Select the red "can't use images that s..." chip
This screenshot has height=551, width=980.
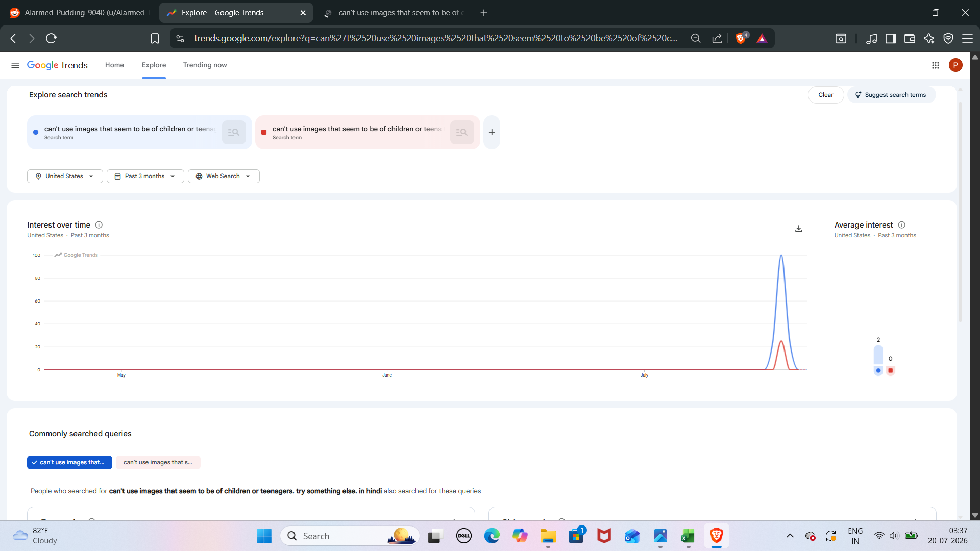click(x=158, y=462)
